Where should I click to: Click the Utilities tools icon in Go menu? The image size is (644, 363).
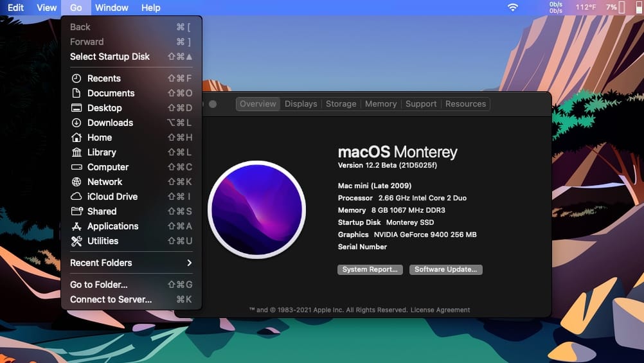pos(76,241)
